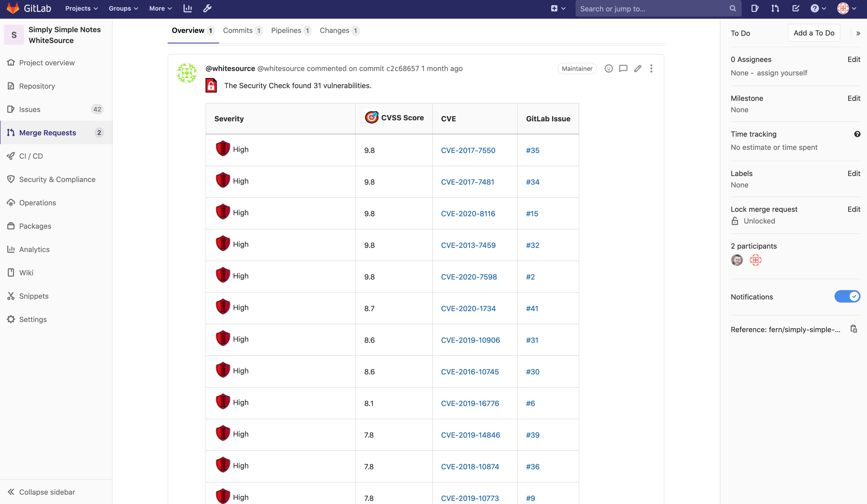The image size is (867, 504).
Task: Open the Groups dropdown menu
Action: point(123,9)
